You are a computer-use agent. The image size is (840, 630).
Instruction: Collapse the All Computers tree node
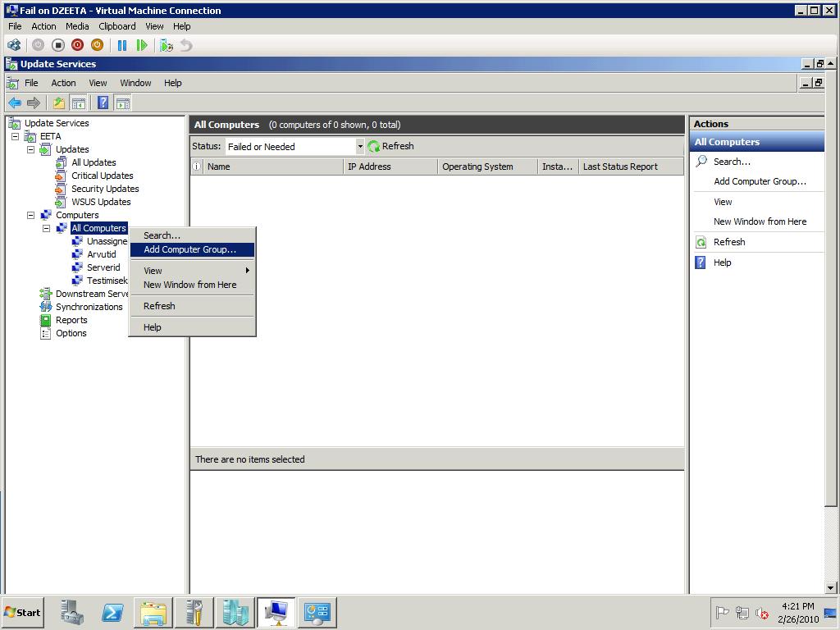point(47,228)
